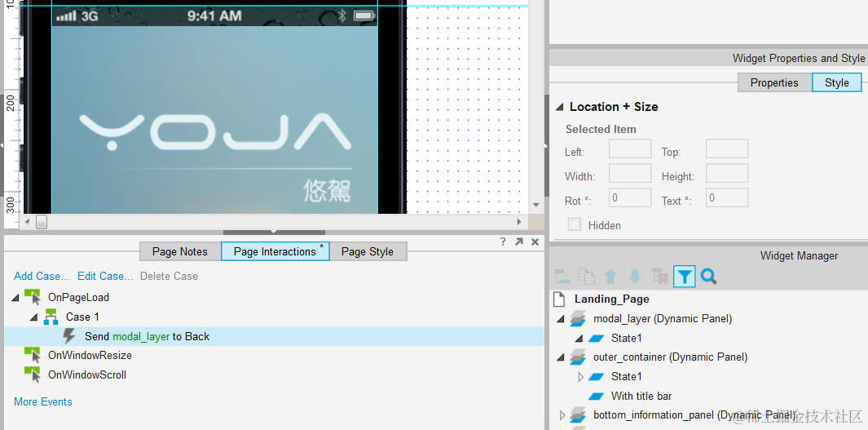Image resolution: width=868 pixels, height=430 pixels.
Task: Click the canvas scroll left arrow
Action: pos(25,222)
